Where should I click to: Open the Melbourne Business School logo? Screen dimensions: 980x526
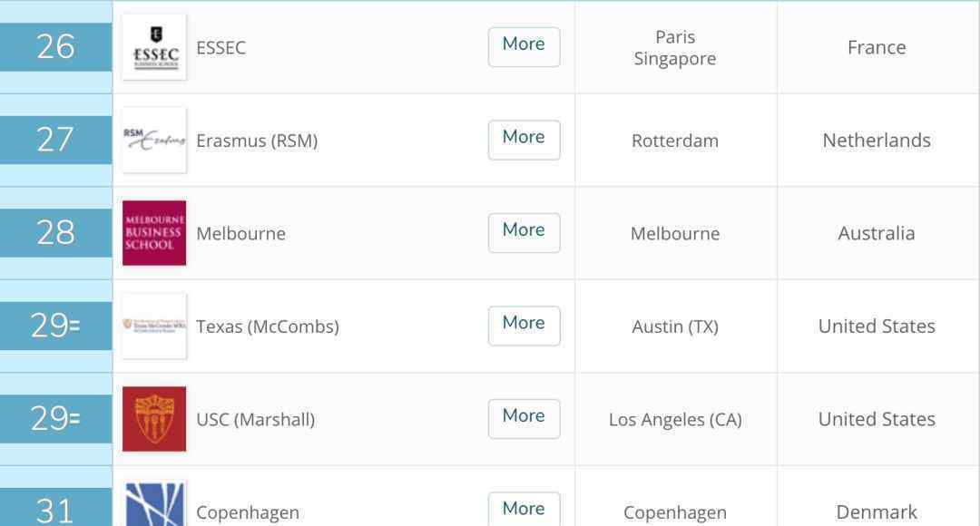pyautogui.click(x=154, y=233)
